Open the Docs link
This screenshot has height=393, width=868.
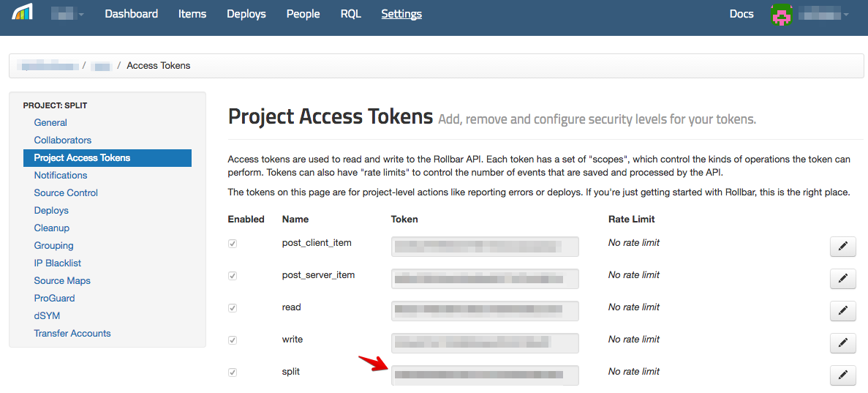pyautogui.click(x=741, y=14)
